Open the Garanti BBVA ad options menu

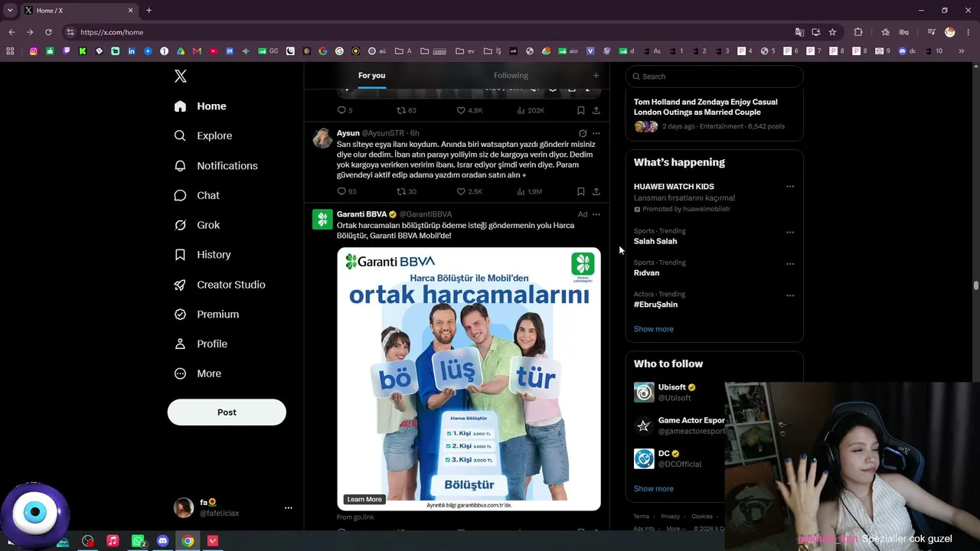[x=596, y=214]
